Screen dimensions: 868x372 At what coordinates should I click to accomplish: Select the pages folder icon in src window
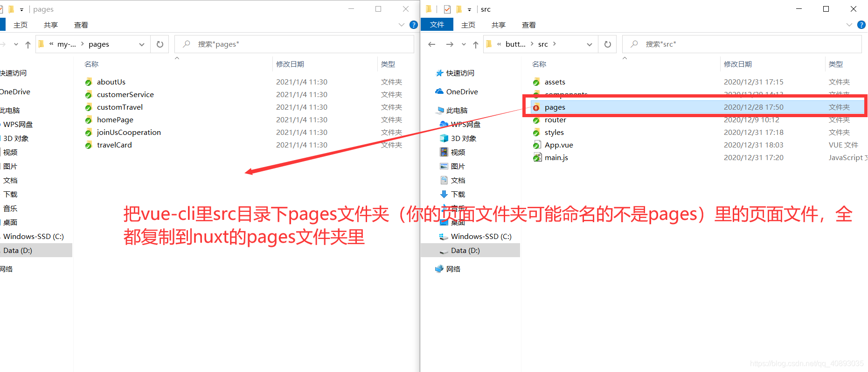click(536, 107)
